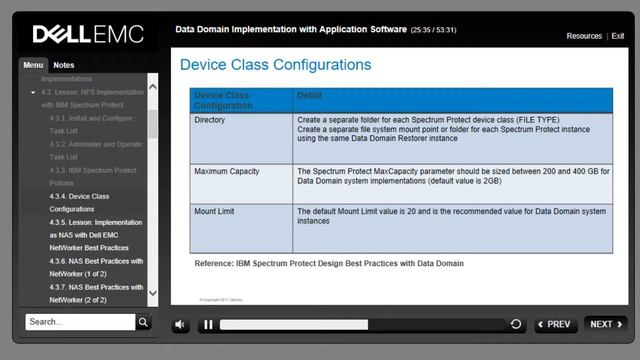Click the search magnifier icon
Screen dimensions: 640x360
143,322
